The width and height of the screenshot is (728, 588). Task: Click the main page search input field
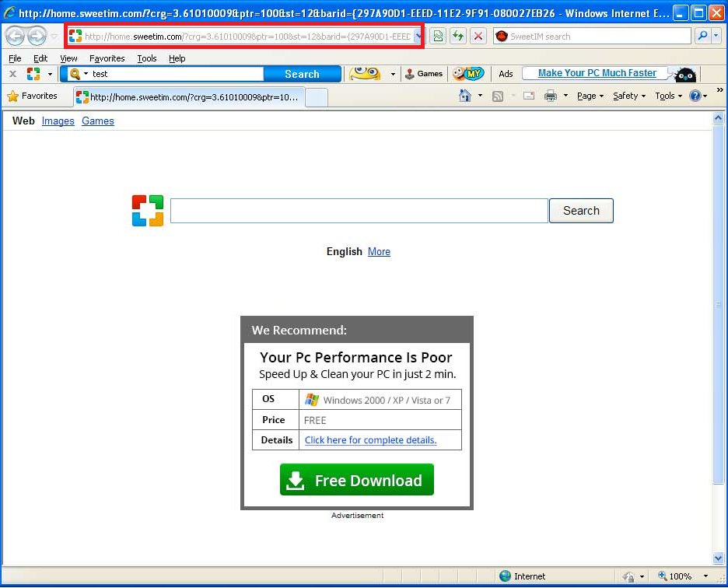(359, 211)
